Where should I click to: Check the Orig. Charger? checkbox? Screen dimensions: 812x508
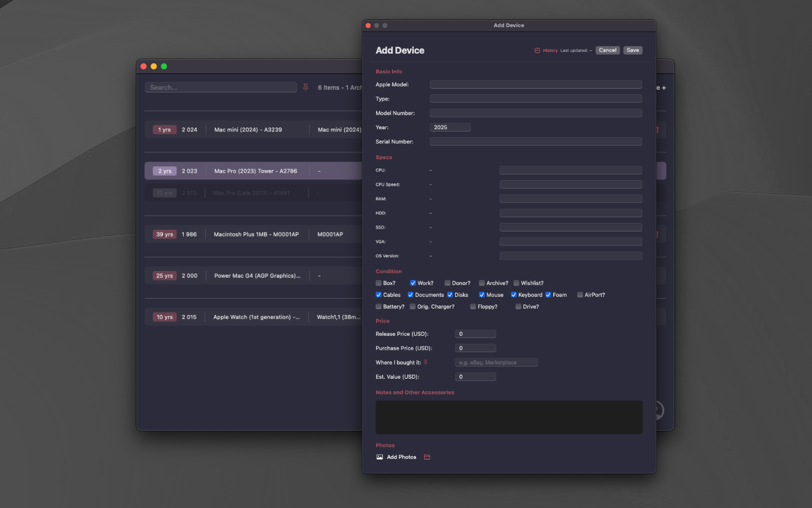(413, 306)
